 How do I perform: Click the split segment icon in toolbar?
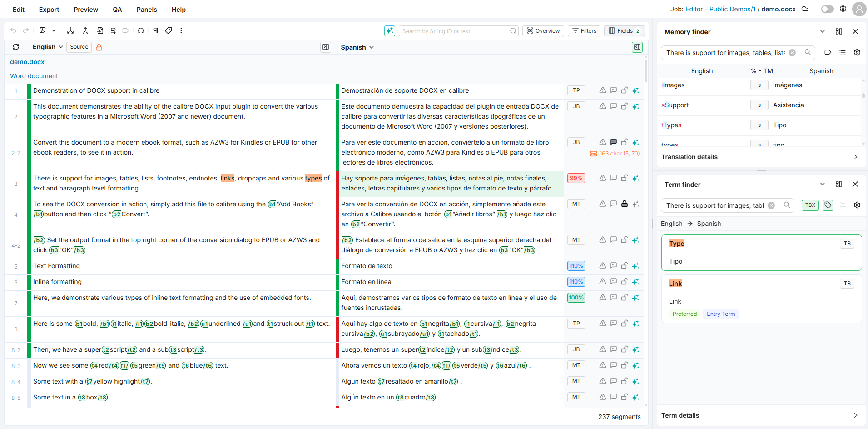coord(70,30)
